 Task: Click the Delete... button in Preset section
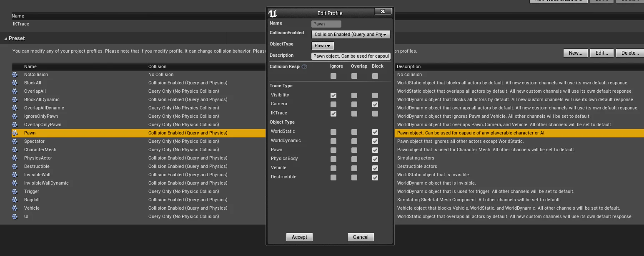click(x=630, y=53)
